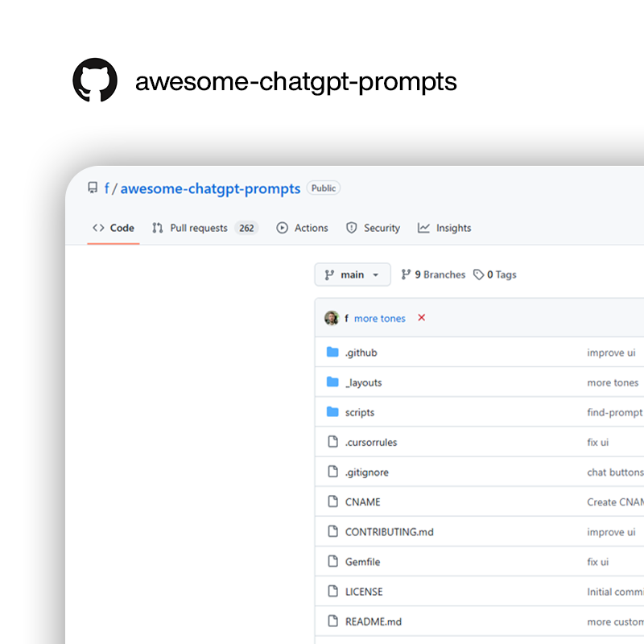Open "Initial commit" message on LICENSE row
Screen dimensions: 644x644
point(615,592)
